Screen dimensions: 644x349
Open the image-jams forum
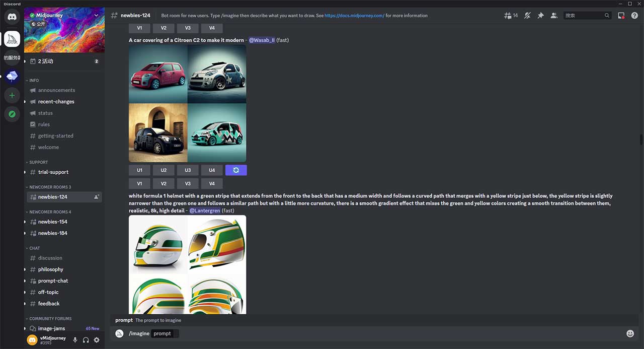coord(64,328)
